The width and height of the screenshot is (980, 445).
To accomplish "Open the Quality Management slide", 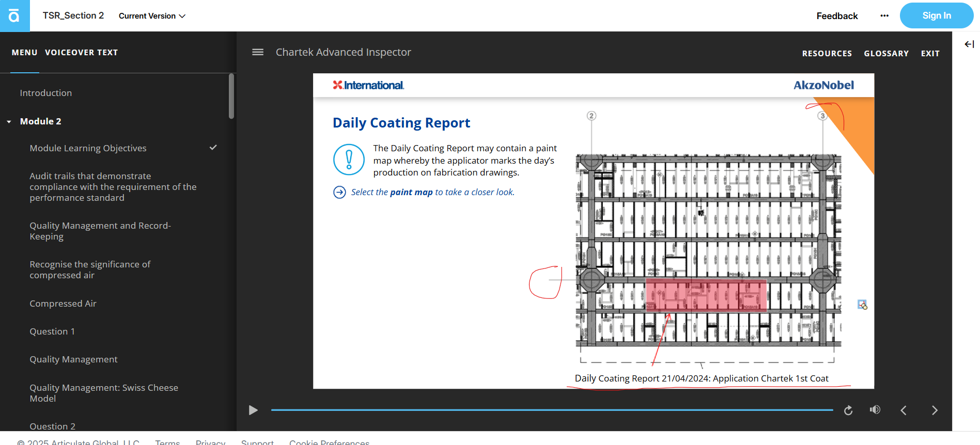I will click(x=73, y=359).
